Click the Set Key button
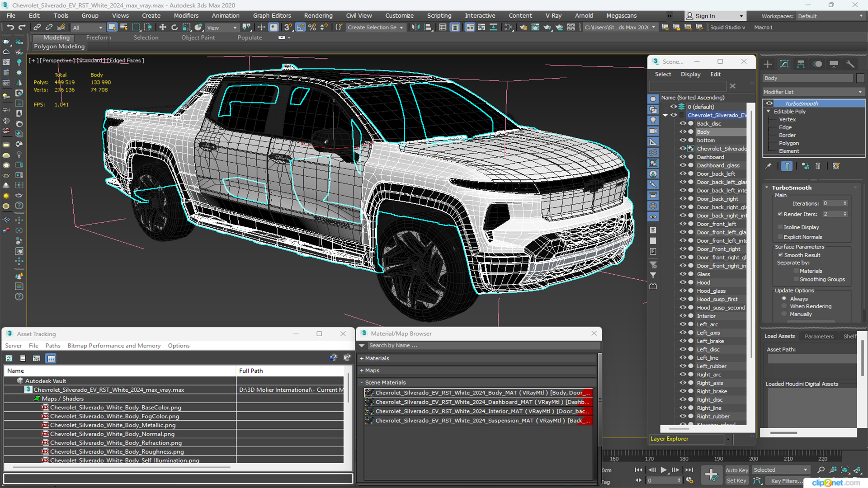The height and width of the screenshot is (488, 868). (736, 481)
